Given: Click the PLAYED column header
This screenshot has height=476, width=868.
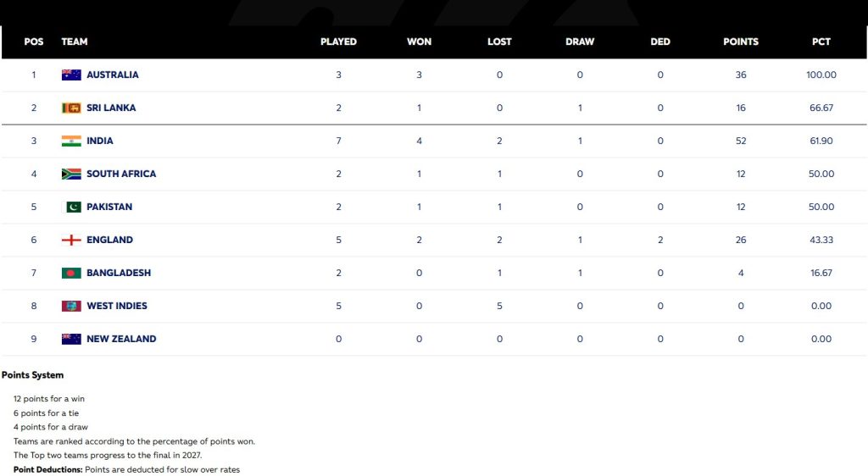Looking at the screenshot, I should coord(338,42).
